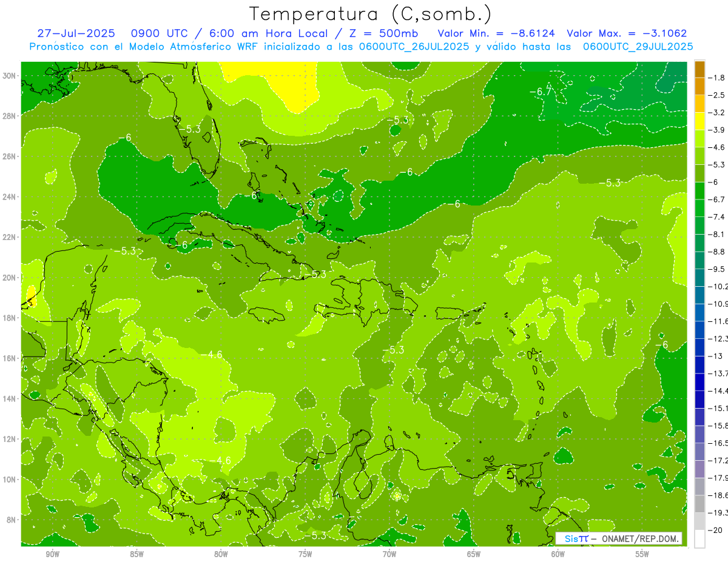Click the "18N" latitude axis label
728x562 pixels.
[x=8, y=318]
